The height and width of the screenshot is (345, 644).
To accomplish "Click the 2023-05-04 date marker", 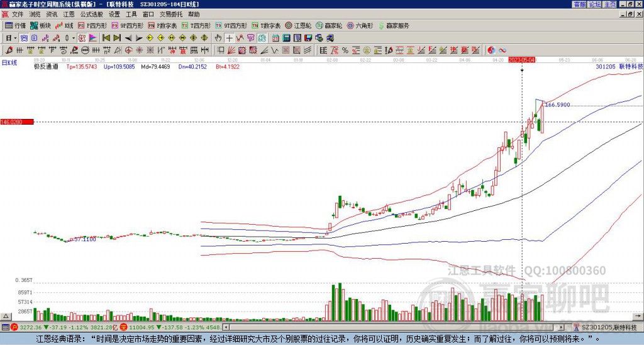I will [521, 60].
